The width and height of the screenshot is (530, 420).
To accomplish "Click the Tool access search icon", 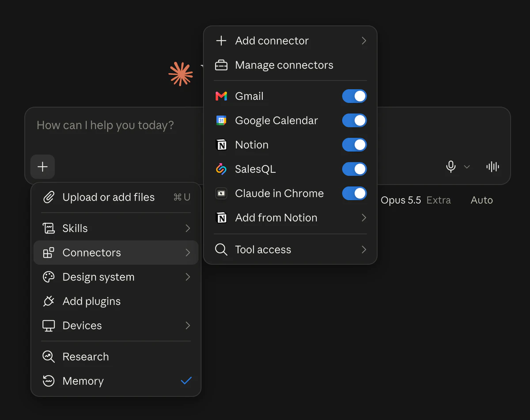I will 221,250.
